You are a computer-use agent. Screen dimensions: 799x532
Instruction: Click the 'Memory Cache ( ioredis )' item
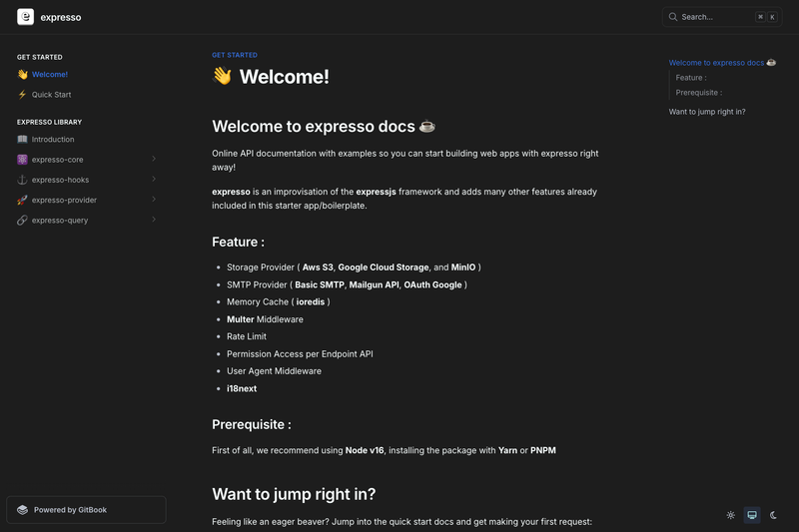tap(279, 301)
